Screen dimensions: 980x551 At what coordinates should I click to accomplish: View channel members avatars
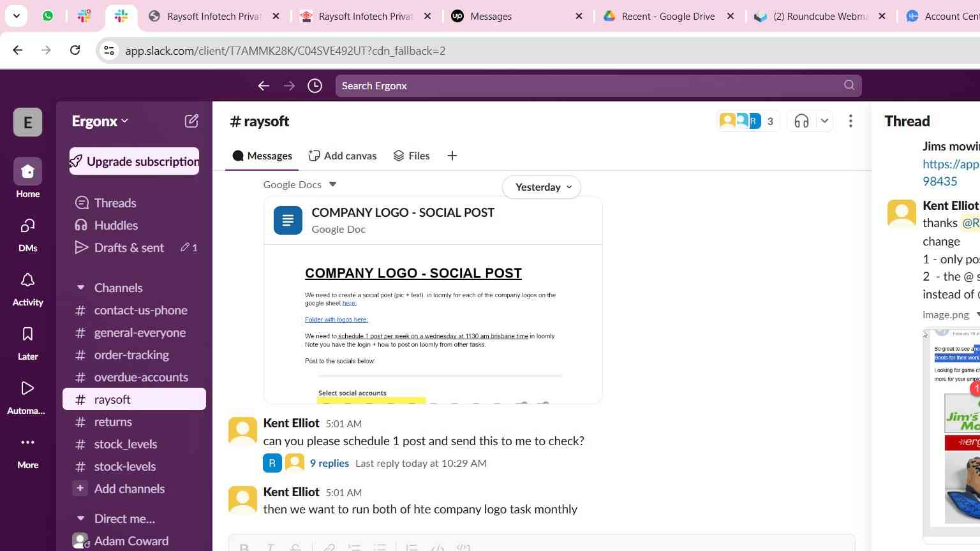point(747,121)
